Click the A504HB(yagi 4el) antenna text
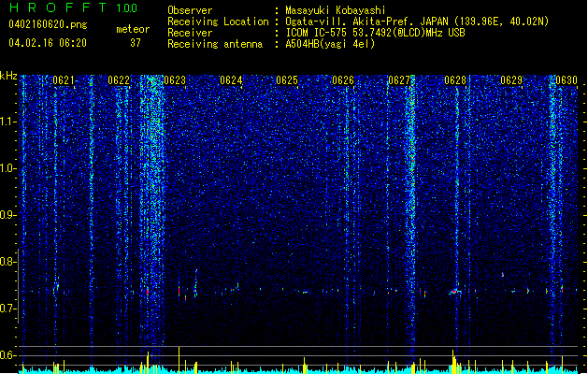 click(330, 44)
